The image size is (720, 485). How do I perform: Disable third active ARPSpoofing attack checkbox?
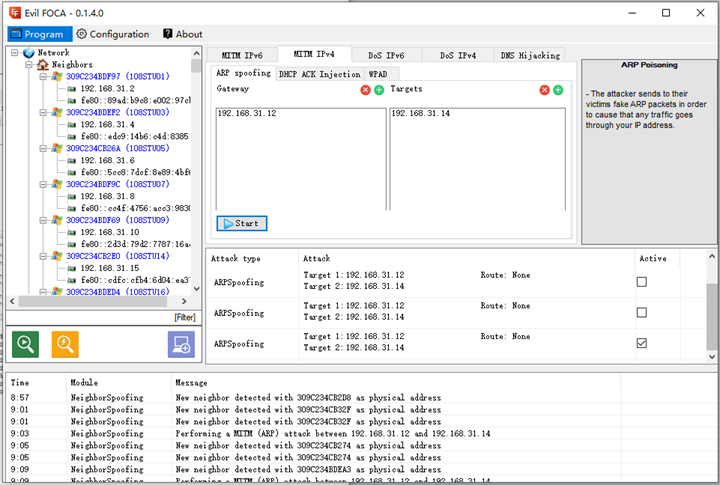(641, 343)
